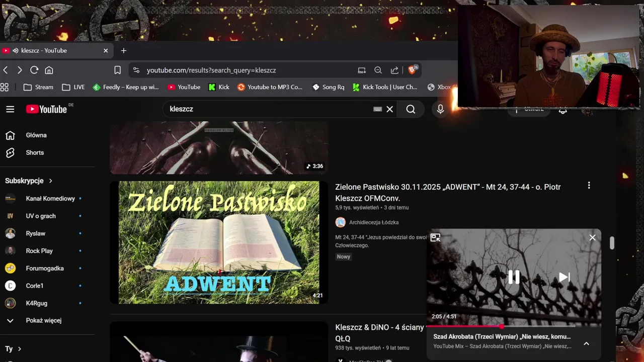Expand the Subskrypcje section
Image resolution: width=644 pixels, height=362 pixels.
(x=29, y=180)
